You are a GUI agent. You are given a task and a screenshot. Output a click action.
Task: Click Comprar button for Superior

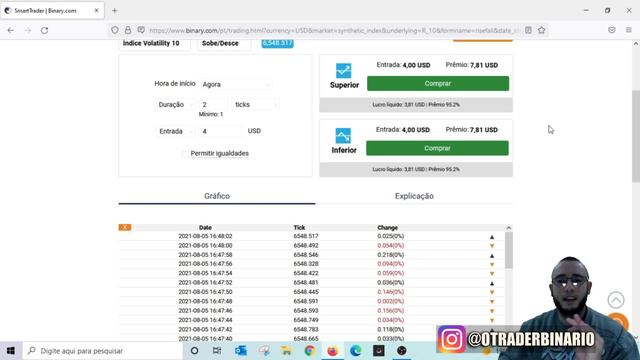(438, 83)
